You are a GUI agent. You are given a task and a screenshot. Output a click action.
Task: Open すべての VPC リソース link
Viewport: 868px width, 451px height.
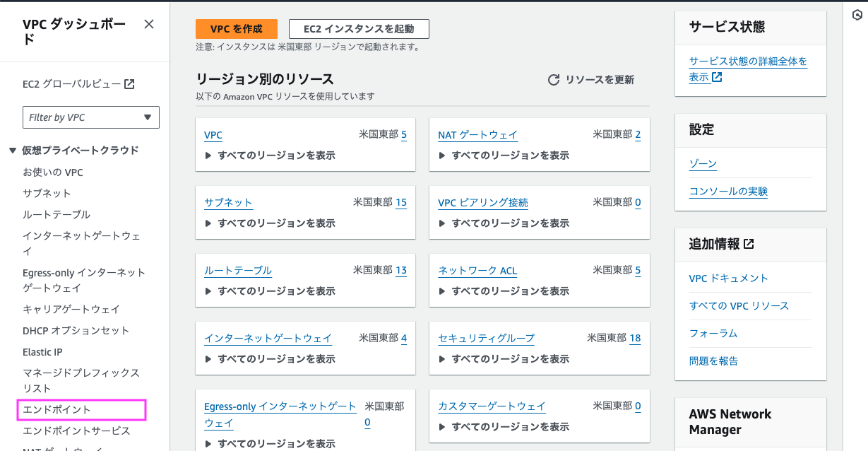pos(739,305)
